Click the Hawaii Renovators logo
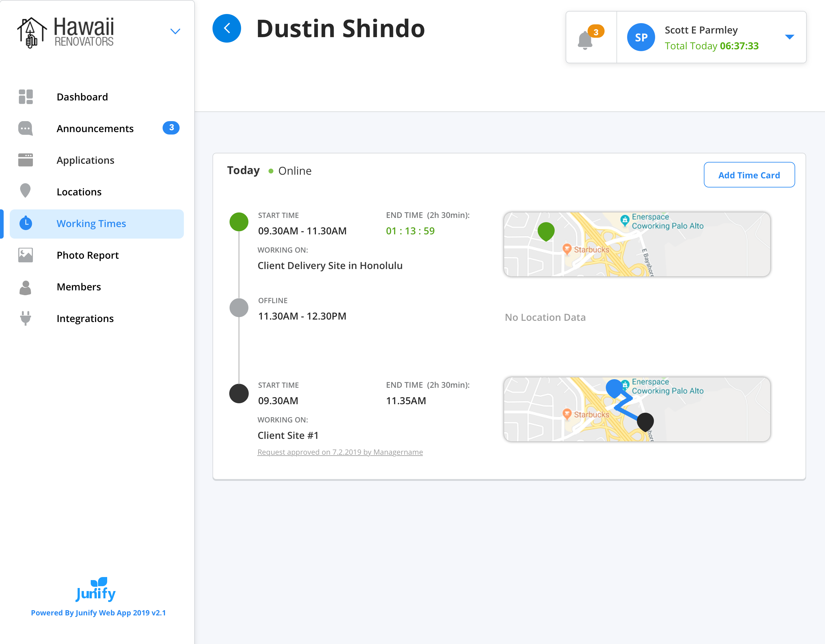The height and width of the screenshot is (644, 825). pos(65,33)
